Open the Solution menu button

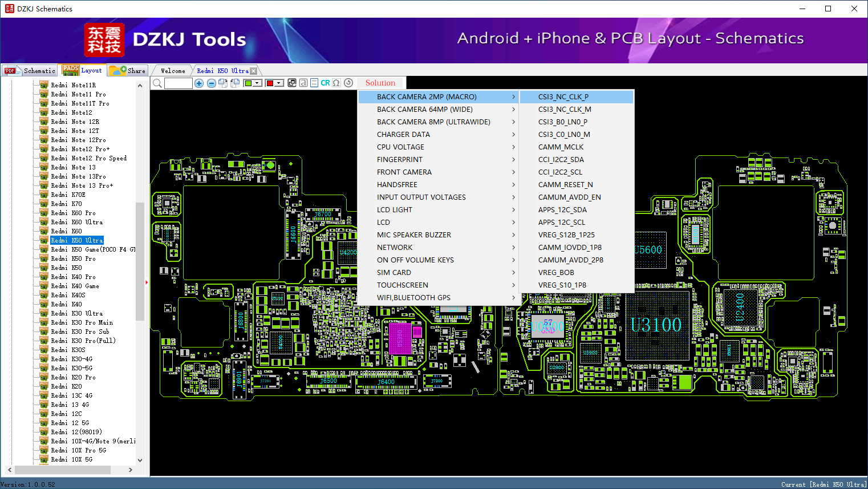click(380, 83)
